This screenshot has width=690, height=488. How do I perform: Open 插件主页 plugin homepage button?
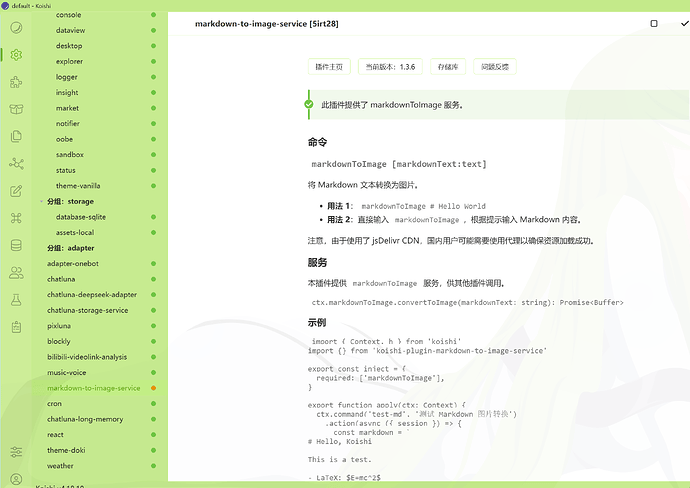pyautogui.click(x=329, y=67)
